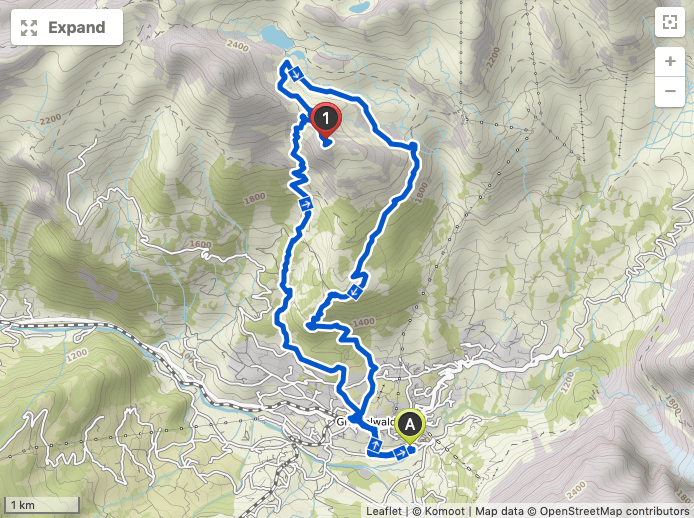The image size is (694, 518).
Task: Center map using the focus frame icon
Action: pos(670,22)
